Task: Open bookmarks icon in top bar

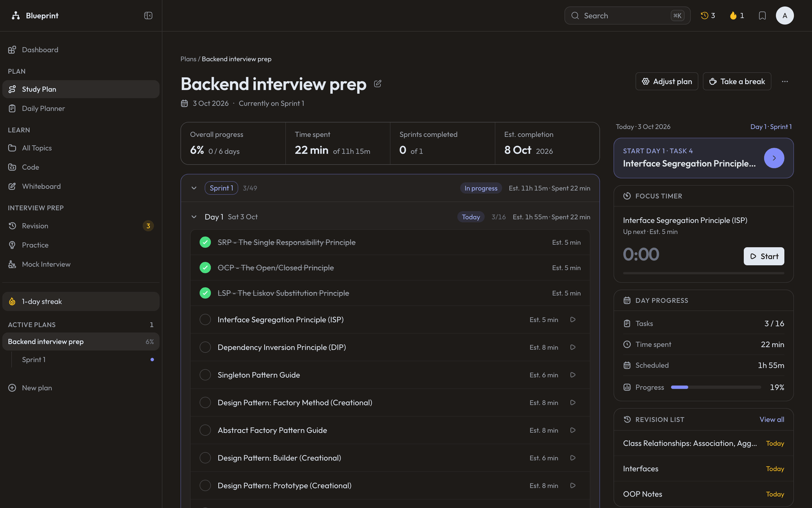Action: pyautogui.click(x=762, y=16)
